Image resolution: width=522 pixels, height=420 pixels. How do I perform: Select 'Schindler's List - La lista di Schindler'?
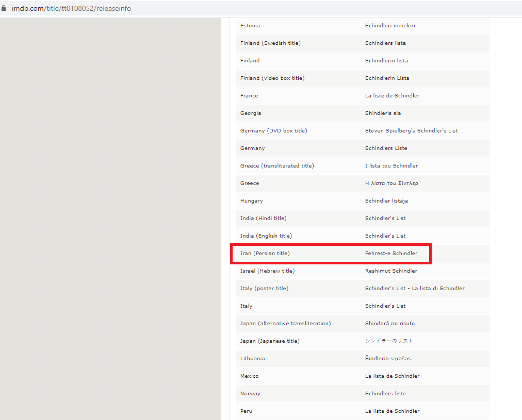pyautogui.click(x=415, y=289)
